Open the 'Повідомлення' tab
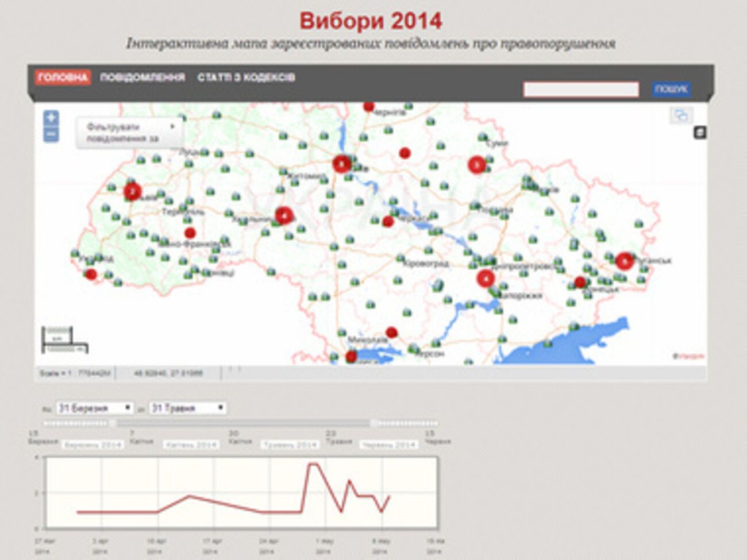747x560 pixels. pos(143,78)
